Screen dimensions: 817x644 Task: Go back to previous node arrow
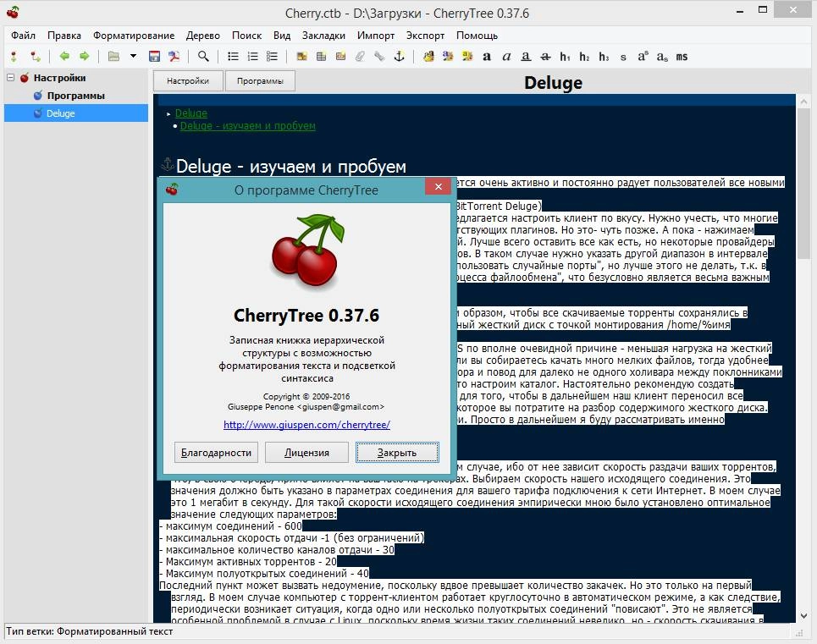(64, 56)
